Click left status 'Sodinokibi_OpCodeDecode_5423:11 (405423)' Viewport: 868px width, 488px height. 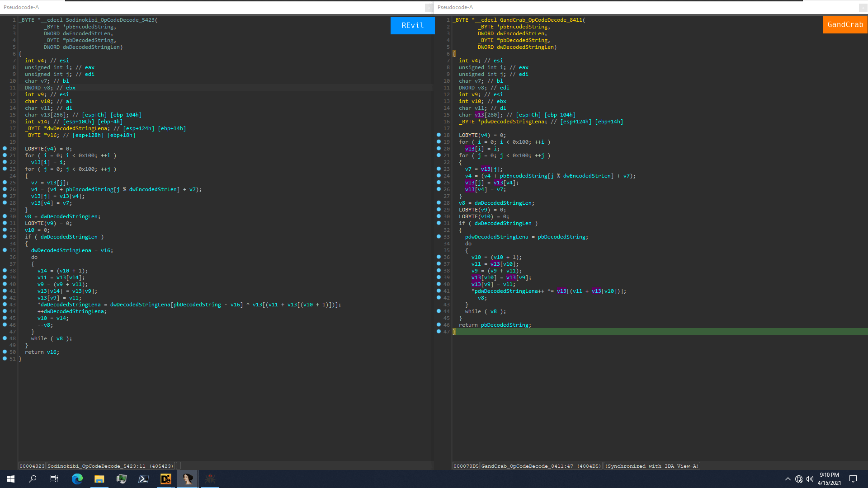(110, 466)
